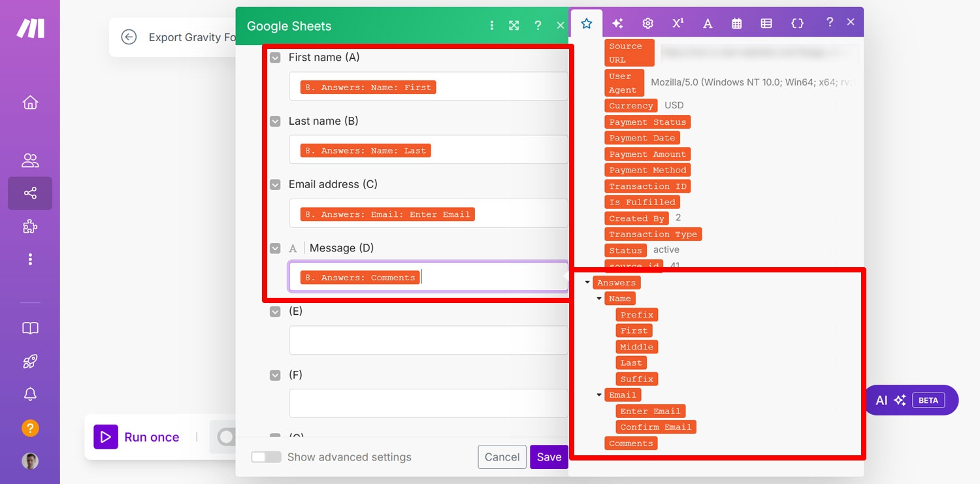This screenshot has width=980, height=484.
Task: Open the Resource hub book icon
Action: click(x=30, y=329)
